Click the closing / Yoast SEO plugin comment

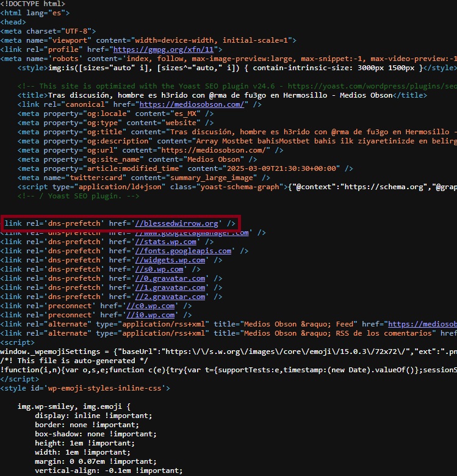[79, 196]
